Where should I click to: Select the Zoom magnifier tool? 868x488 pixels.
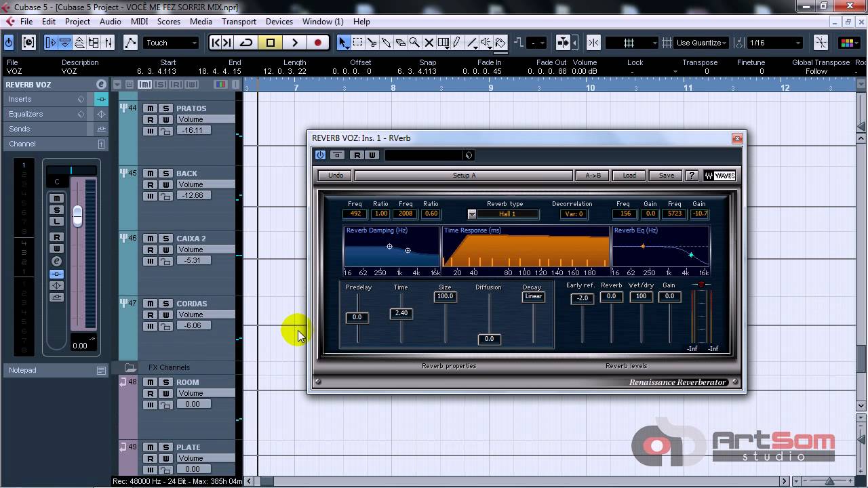tap(414, 43)
